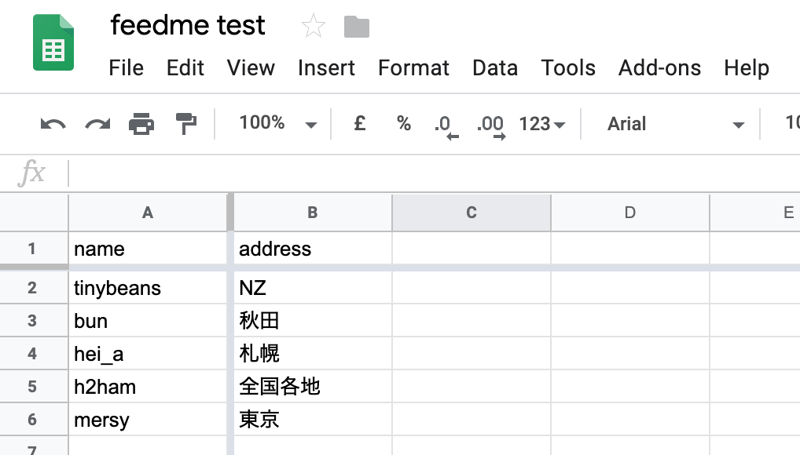
Task: Rename the feedme test title
Action: [188, 25]
